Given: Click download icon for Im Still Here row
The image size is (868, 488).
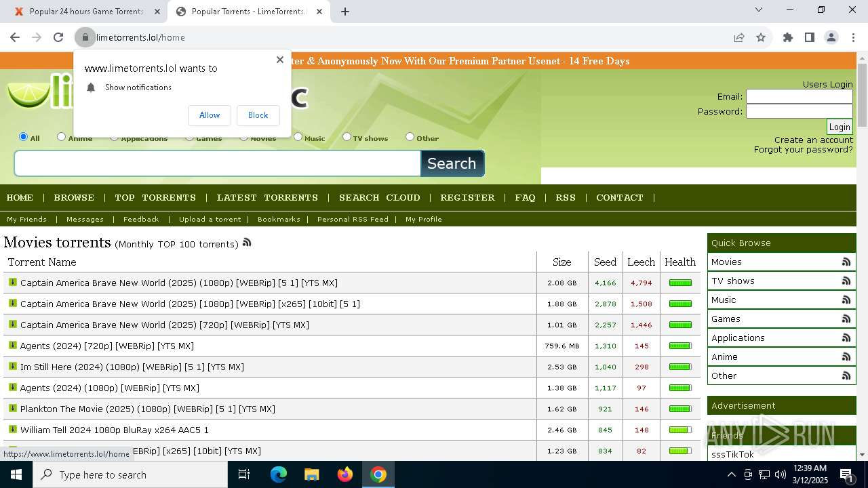Looking at the screenshot, I should [12, 366].
